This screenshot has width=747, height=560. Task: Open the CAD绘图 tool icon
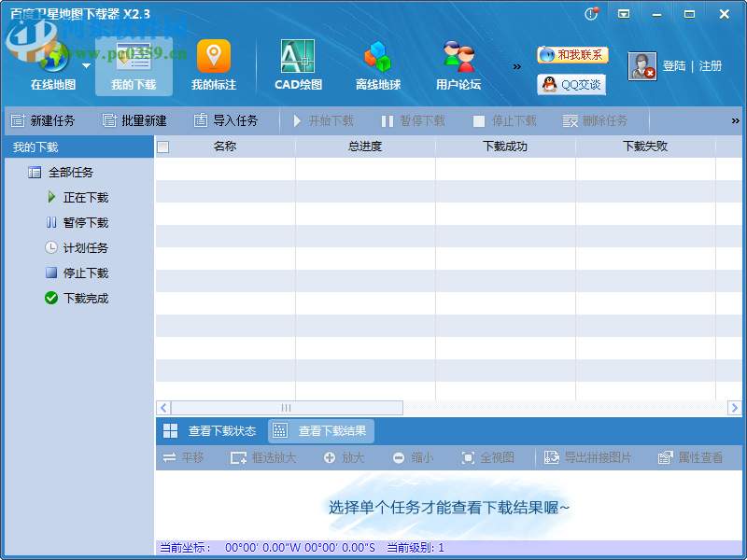[x=298, y=58]
